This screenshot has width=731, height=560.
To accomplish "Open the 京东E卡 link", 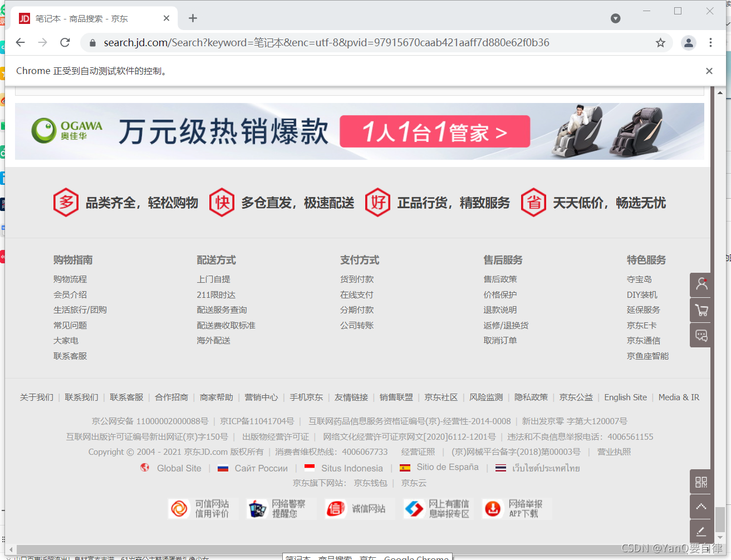I will click(x=642, y=326).
